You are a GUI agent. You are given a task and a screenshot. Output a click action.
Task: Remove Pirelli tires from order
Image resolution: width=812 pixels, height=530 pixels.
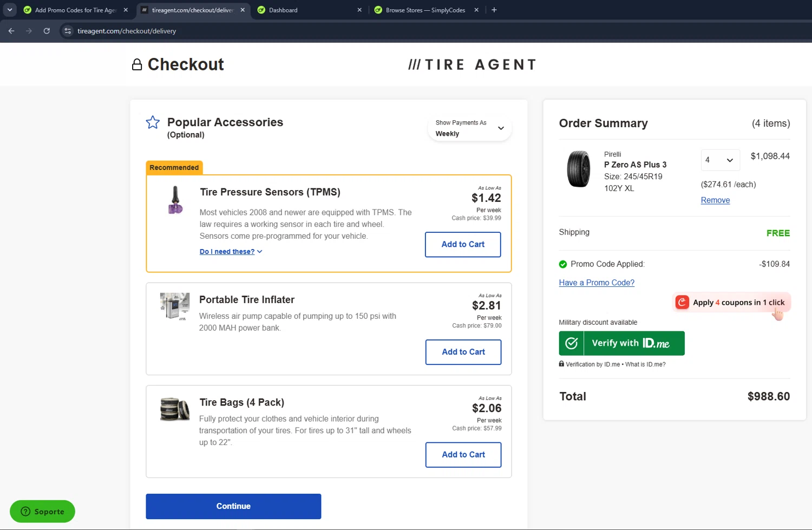[x=715, y=200]
